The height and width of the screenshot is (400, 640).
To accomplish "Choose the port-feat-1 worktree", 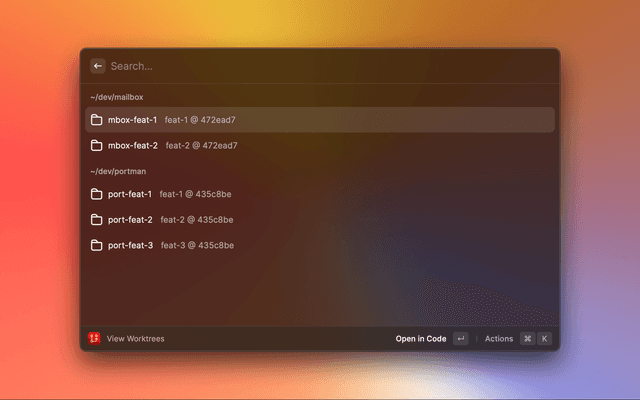I will click(130, 194).
